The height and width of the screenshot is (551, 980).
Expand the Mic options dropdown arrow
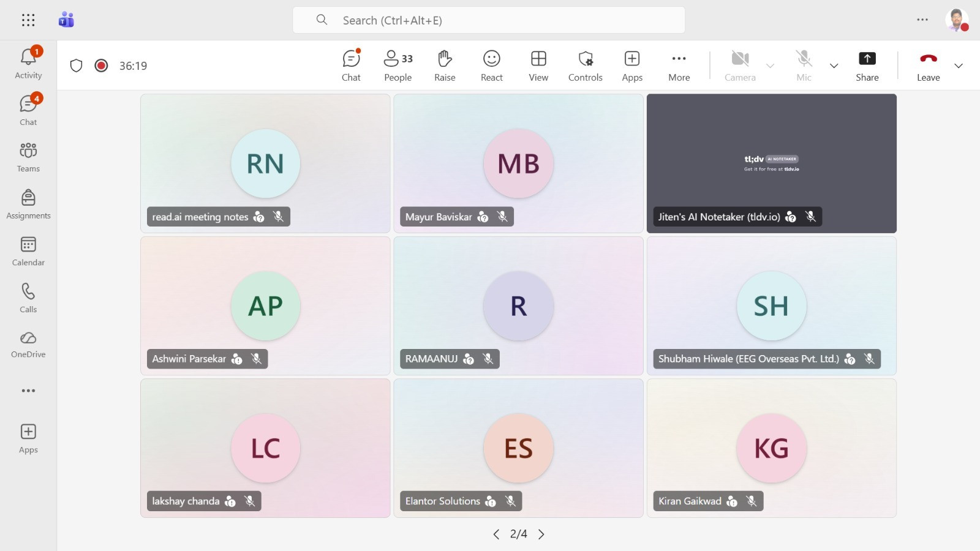point(834,66)
